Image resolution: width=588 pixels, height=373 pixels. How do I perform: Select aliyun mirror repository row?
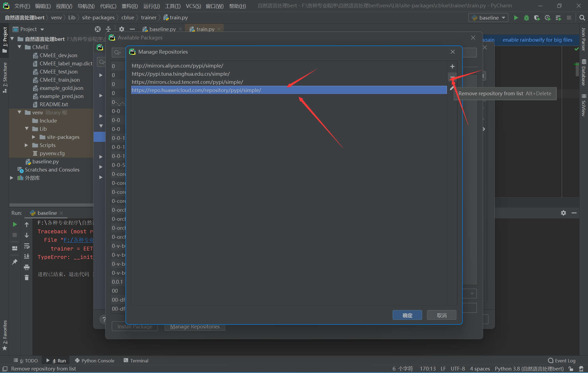289,66
